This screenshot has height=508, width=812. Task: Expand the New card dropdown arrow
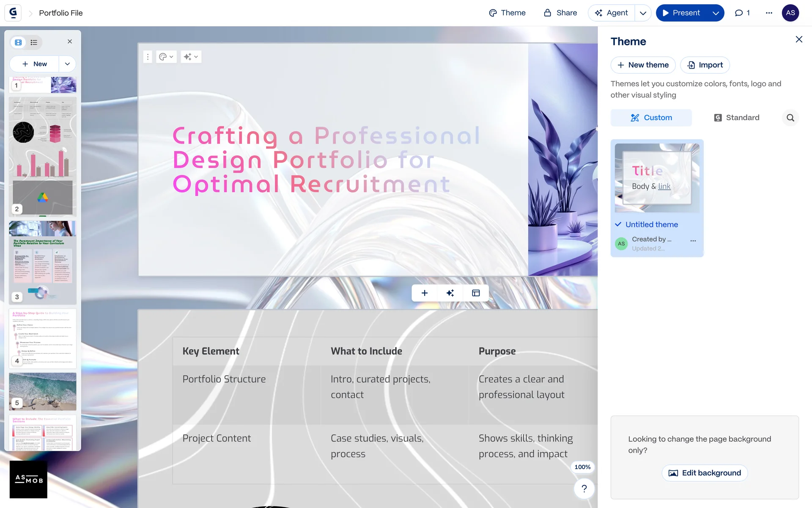point(67,64)
